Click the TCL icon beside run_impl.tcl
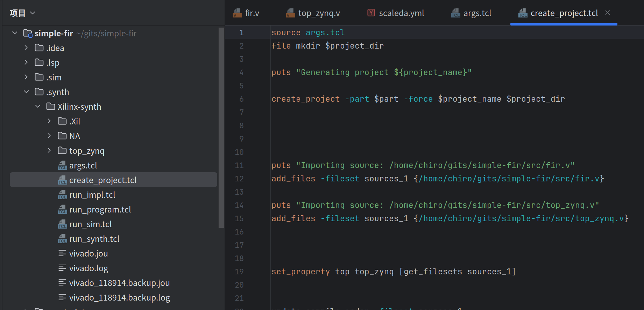Viewport: 644px width, 310px height. 62,195
